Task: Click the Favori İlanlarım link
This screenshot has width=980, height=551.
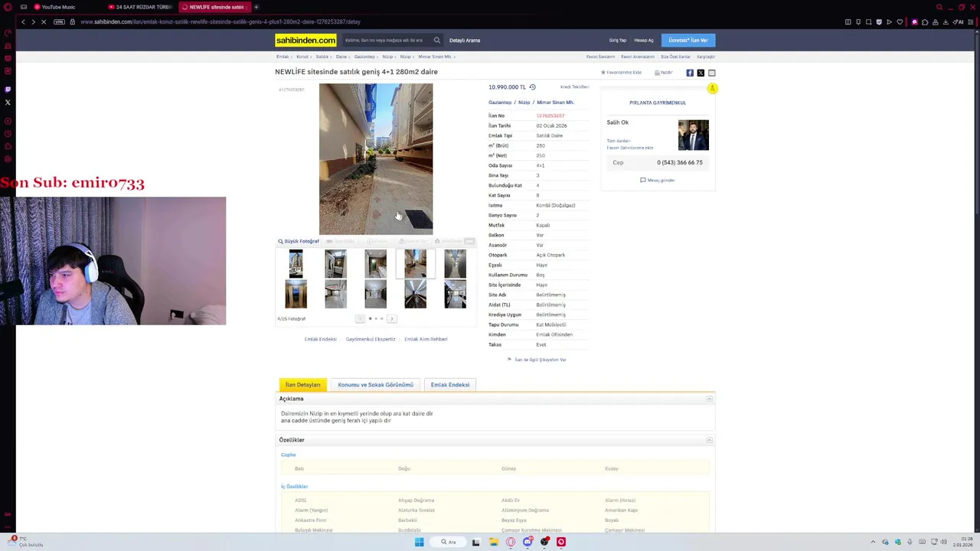Action: (600, 57)
